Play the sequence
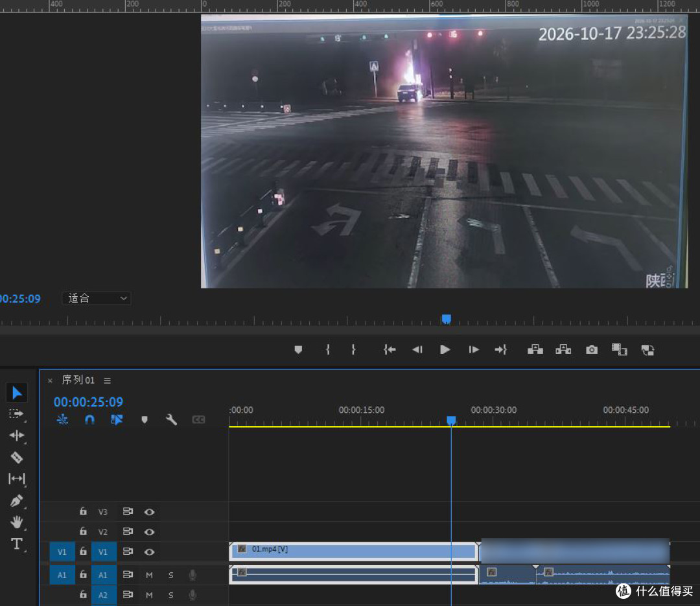Screen dimensions: 700x606 [x=445, y=350]
